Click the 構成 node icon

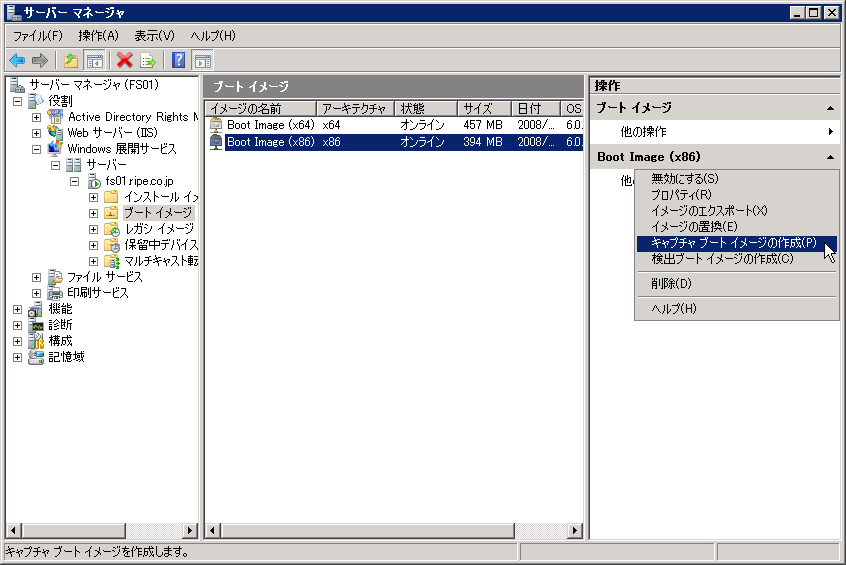coord(36,341)
